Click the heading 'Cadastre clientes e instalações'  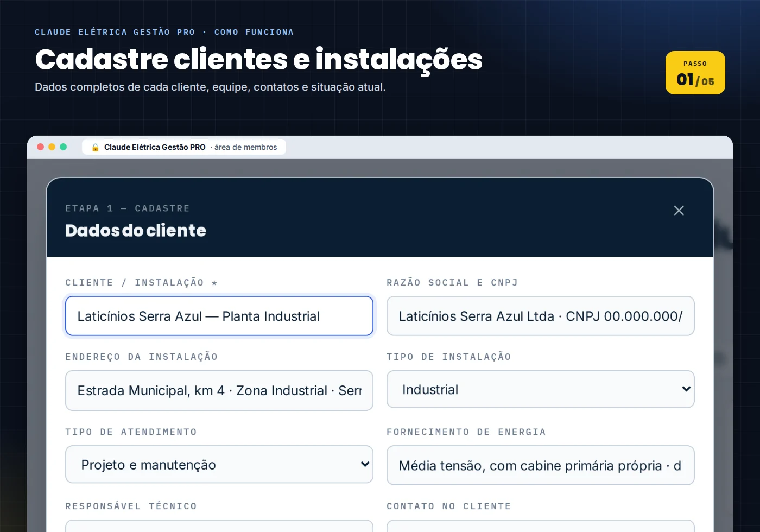[259, 59]
